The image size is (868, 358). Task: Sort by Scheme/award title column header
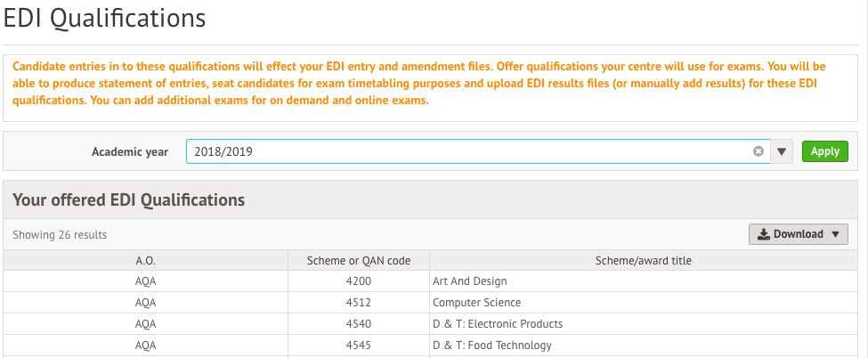[x=644, y=260]
